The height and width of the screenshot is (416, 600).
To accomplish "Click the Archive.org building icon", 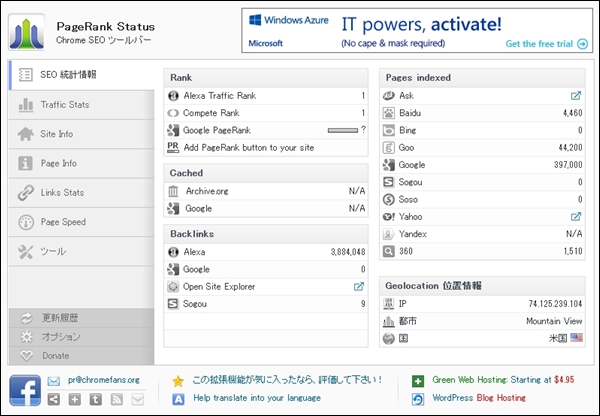I will point(173,191).
